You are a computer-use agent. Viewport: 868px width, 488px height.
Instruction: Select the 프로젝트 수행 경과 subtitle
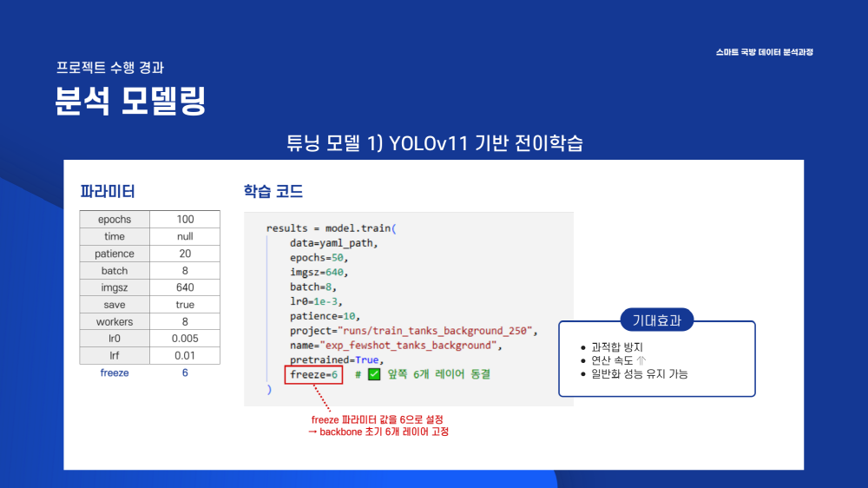coord(109,67)
